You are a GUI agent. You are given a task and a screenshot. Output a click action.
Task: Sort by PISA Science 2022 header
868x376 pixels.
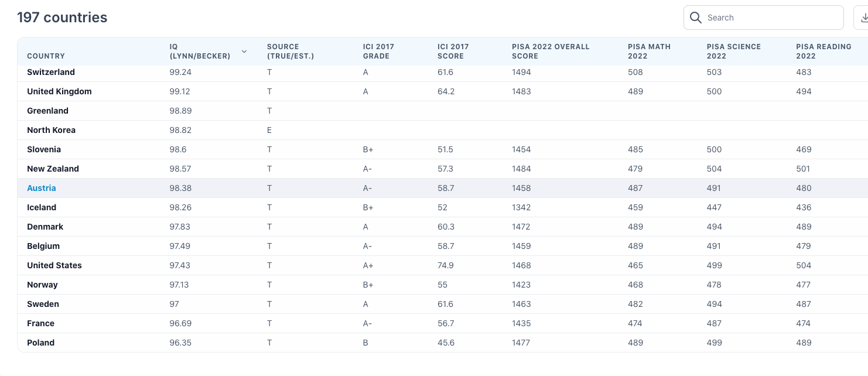[x=733, y=52]
